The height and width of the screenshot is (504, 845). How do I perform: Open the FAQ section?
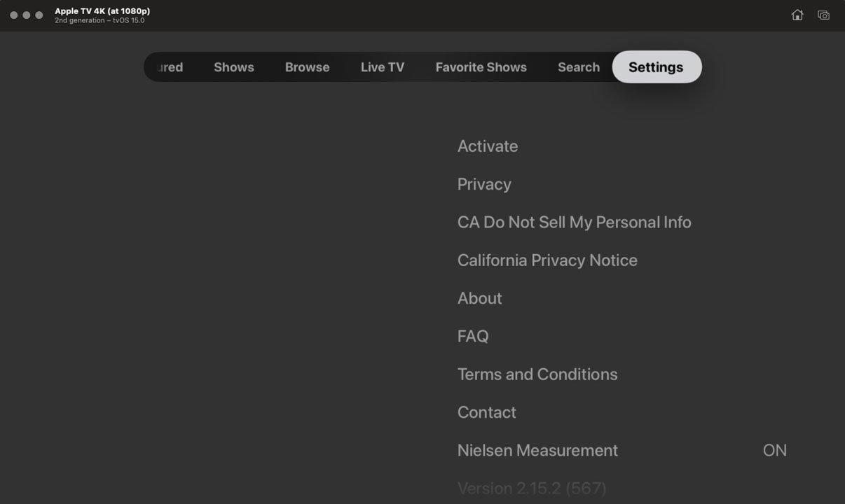tap(473, 336)
